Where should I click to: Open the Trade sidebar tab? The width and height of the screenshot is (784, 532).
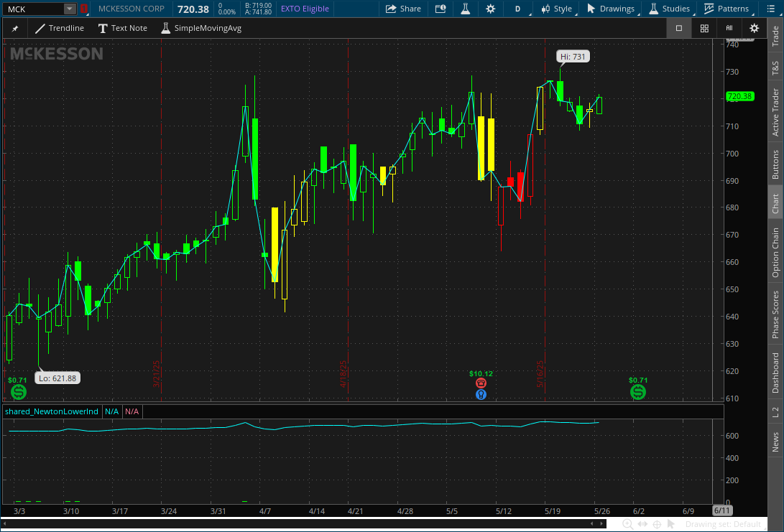tap(775, 35)
